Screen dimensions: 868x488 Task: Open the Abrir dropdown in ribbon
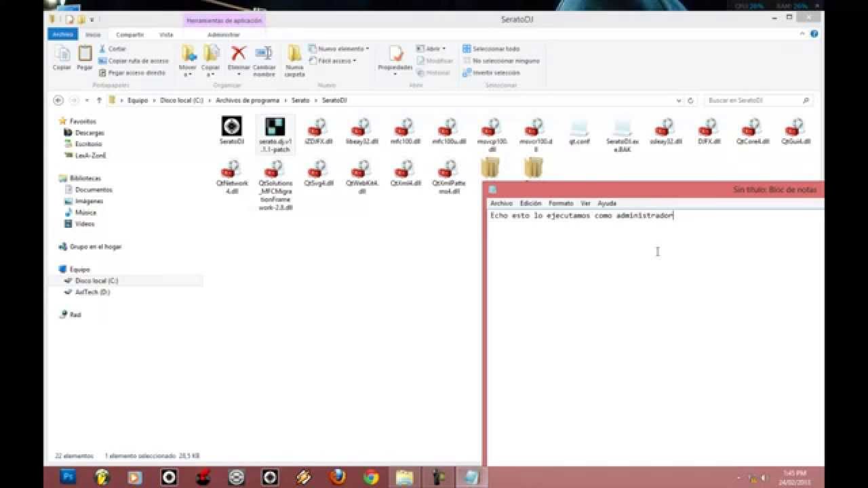[431, 49]
